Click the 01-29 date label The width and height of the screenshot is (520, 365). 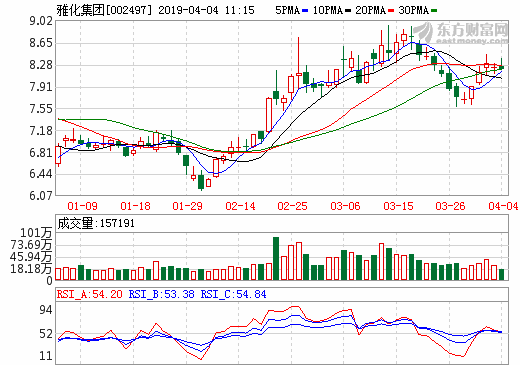(x=187, y=206)
